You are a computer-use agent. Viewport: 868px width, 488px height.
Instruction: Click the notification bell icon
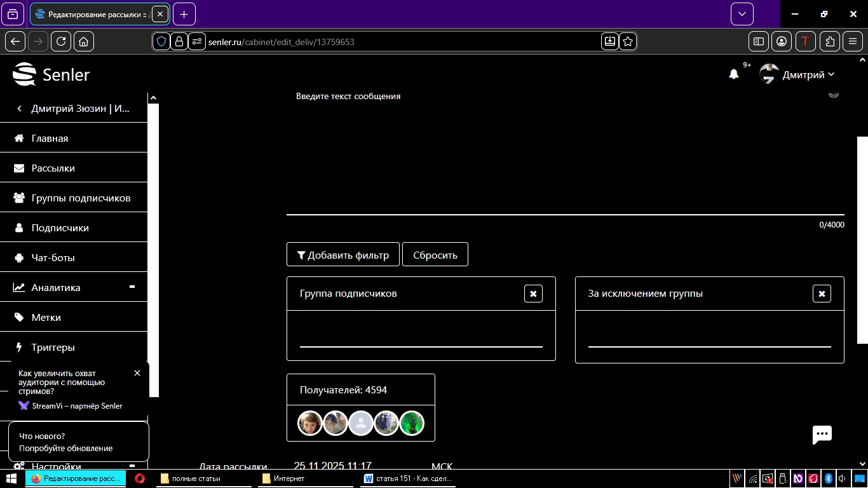pos(733,74)
